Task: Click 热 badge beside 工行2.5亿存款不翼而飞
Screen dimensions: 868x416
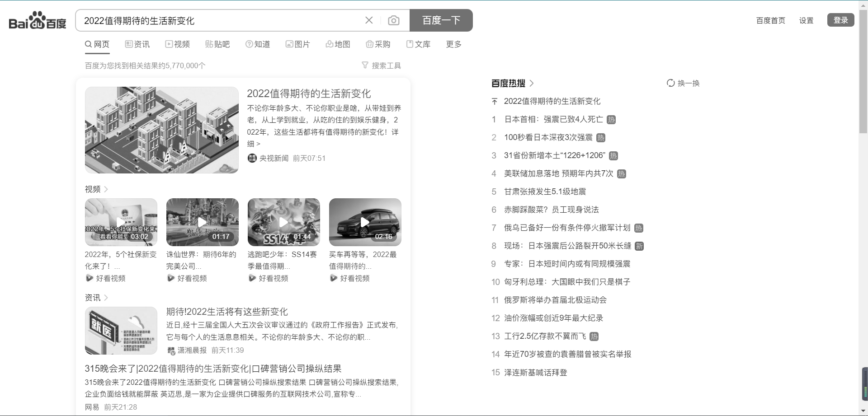Action: pos(594,337)
